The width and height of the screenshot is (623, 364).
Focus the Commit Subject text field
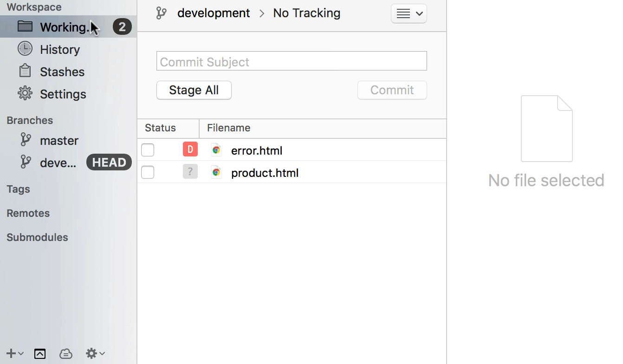tap(292, 61)
